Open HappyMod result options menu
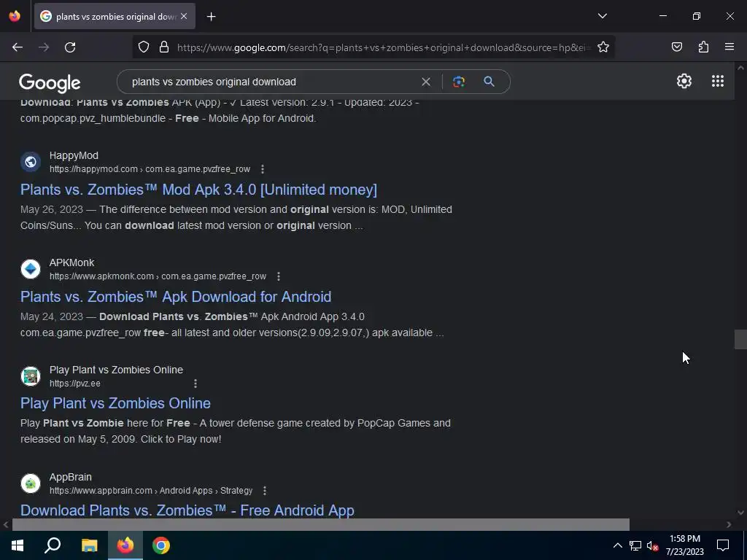 point(263,169)
